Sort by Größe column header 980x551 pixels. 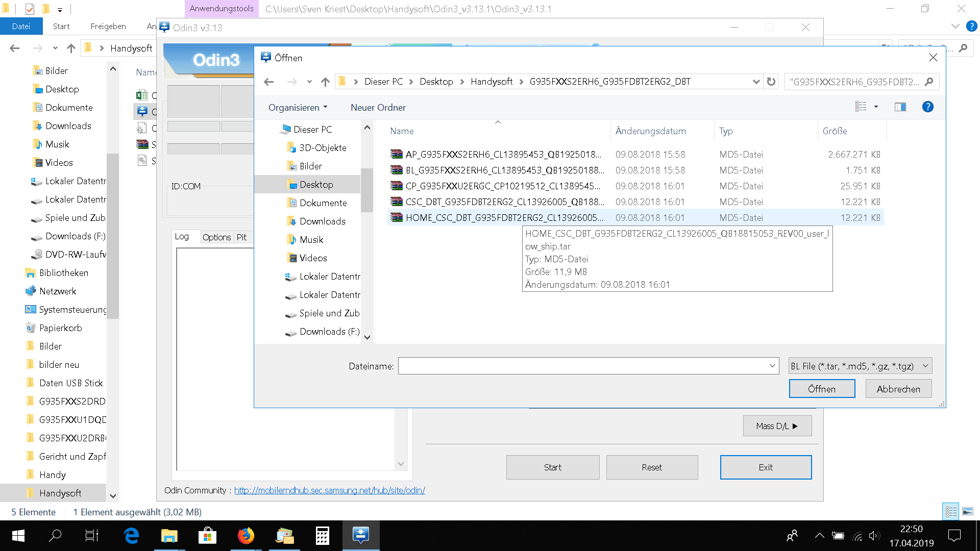tap(835, 131)
